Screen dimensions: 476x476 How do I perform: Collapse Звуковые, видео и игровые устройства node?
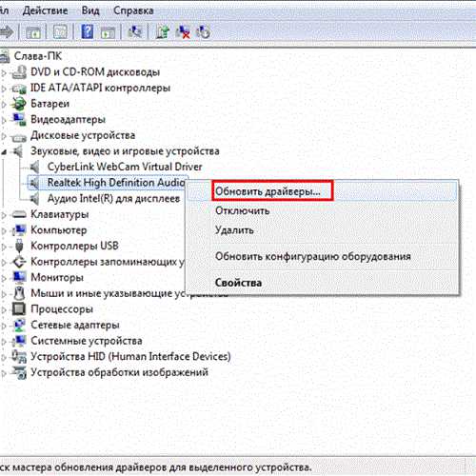pos(4,152)
